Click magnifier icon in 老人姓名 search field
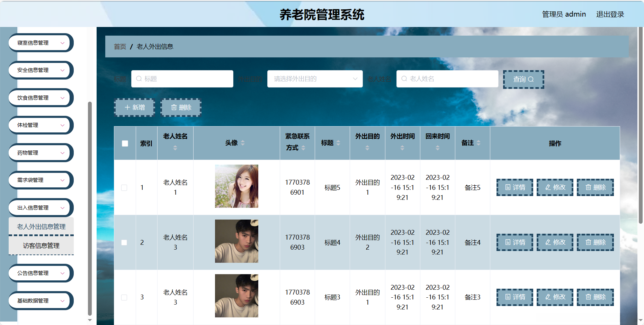The image size is (644, 325). [x=404, y=79]
